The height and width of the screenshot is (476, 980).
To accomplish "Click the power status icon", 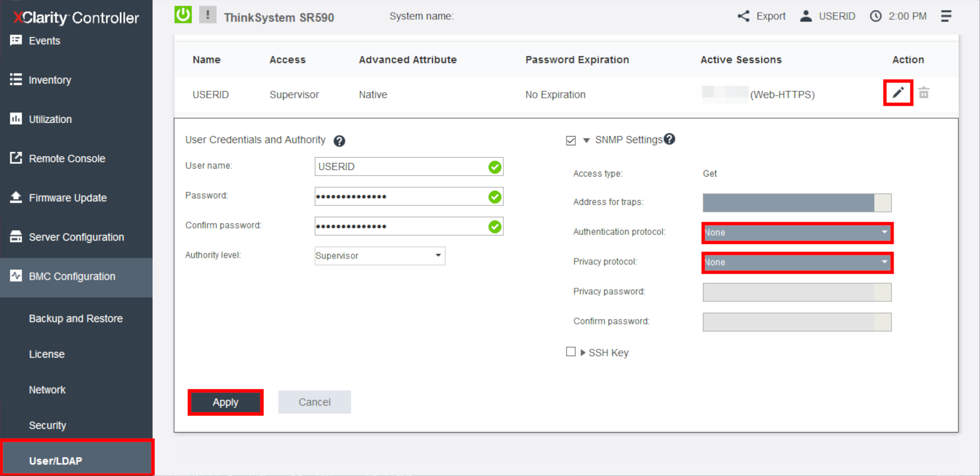I will pos(182,15).
